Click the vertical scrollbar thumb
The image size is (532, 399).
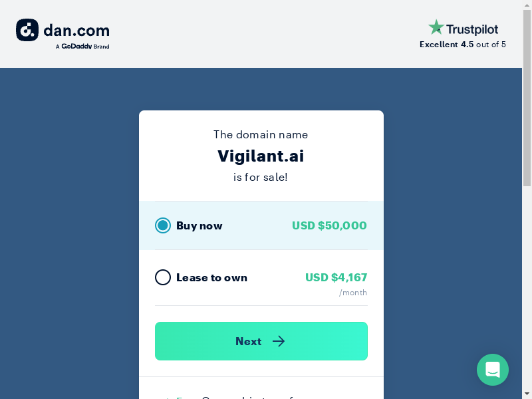pyautogui.click(x=527, y=98)
